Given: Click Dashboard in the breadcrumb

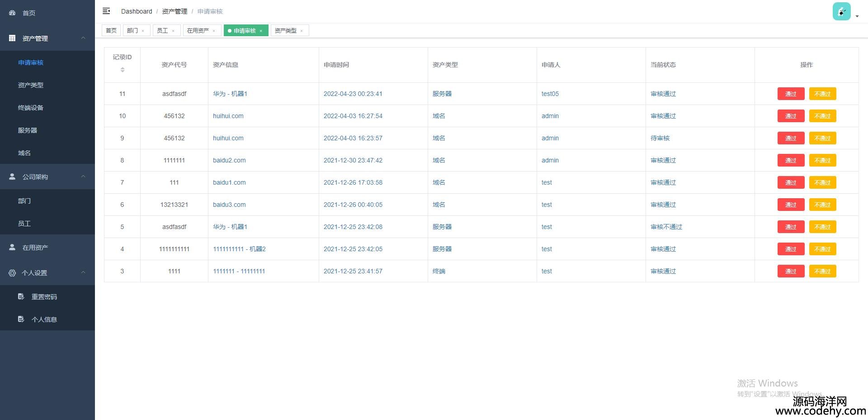Looking at the screenshot, I should click(137, 11).
